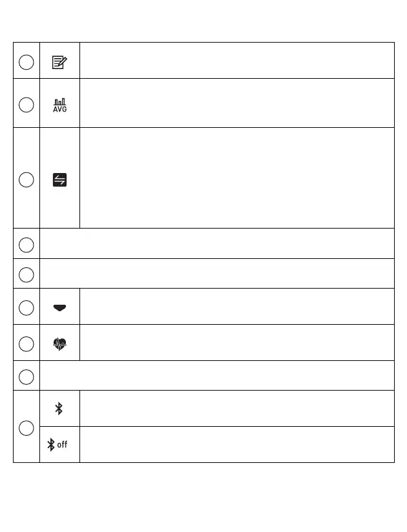The image size is (407, 532).
Task: Click the empty description cell beside memo icon
Action: point(237,61)
